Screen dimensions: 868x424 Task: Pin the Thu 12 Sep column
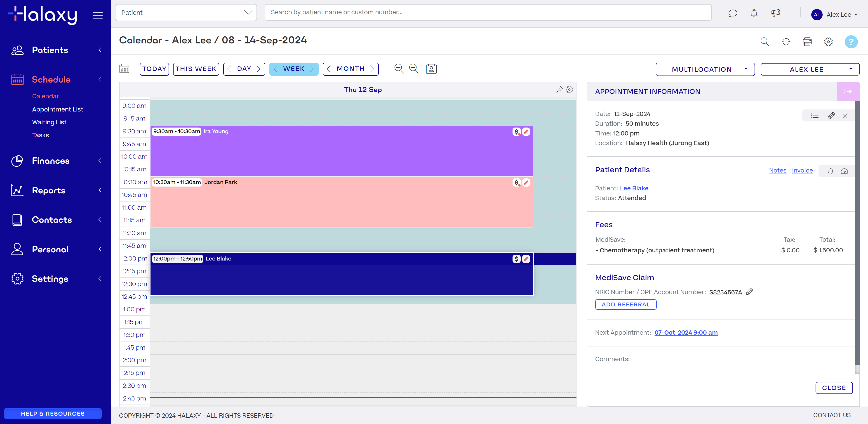click(559, 89)
